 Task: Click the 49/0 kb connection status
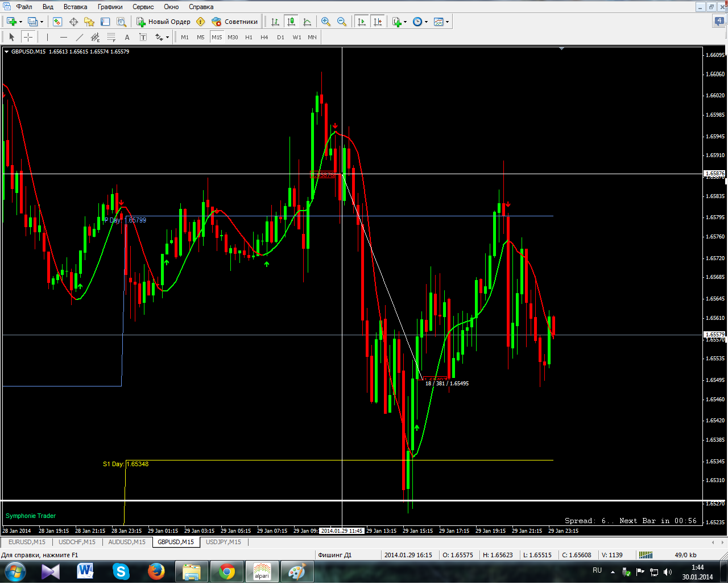point(685,555)
